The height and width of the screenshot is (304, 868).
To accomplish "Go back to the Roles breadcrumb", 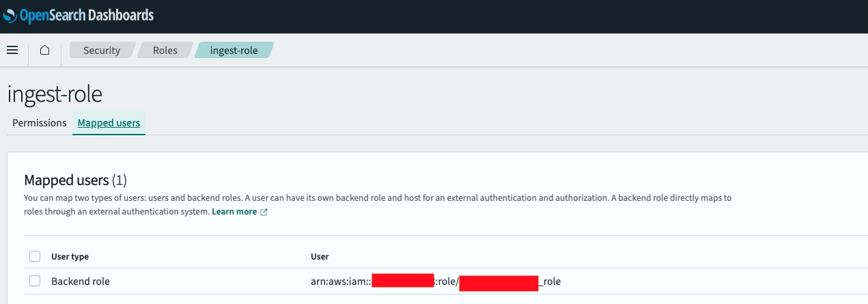I will click(x=165, y=51).
